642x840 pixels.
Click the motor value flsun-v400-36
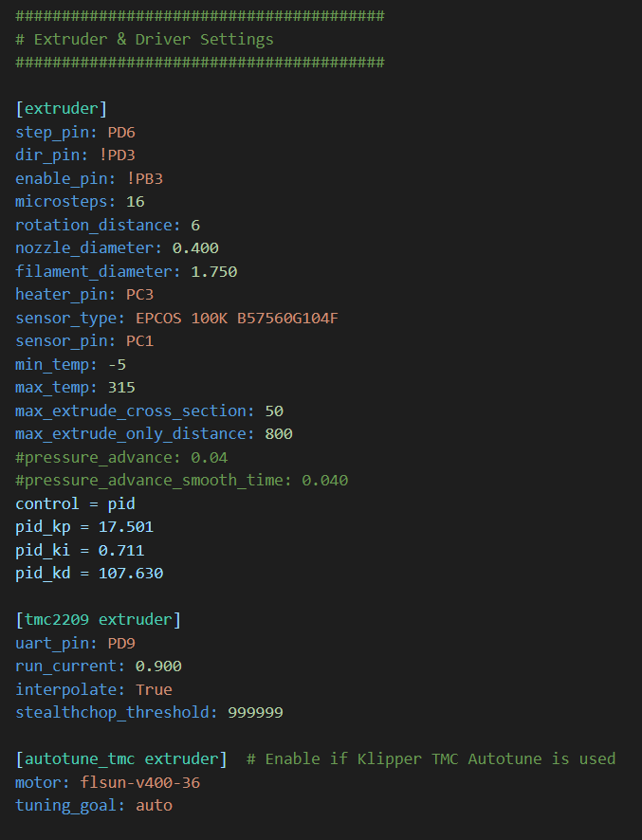[139, 783]
